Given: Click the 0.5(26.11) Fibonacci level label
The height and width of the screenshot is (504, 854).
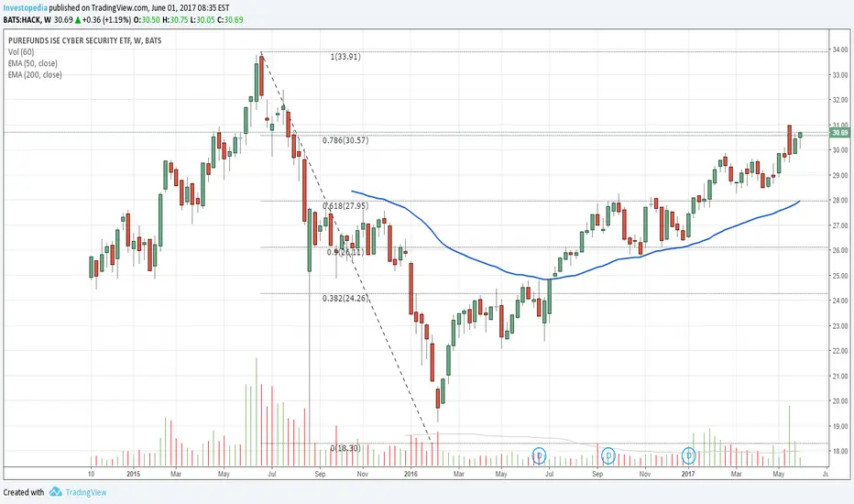Looking at the screenshot, I should click(x=345, y=252).
